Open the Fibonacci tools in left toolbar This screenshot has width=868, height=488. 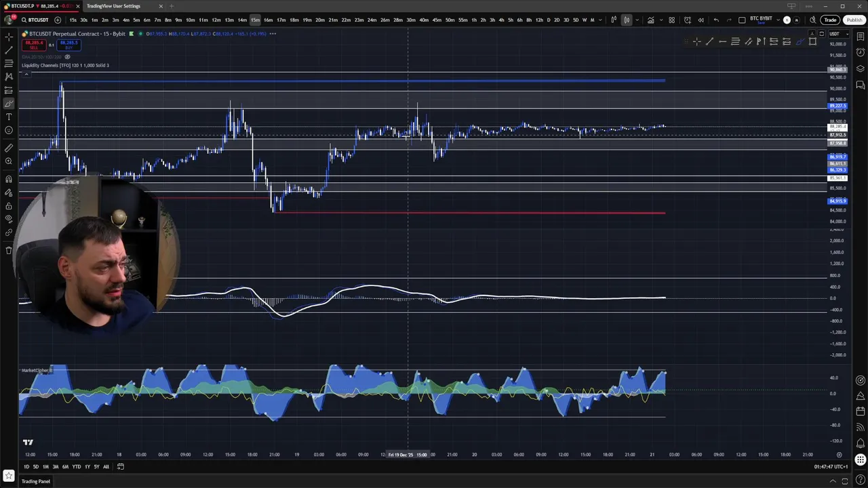pos(8,63)
